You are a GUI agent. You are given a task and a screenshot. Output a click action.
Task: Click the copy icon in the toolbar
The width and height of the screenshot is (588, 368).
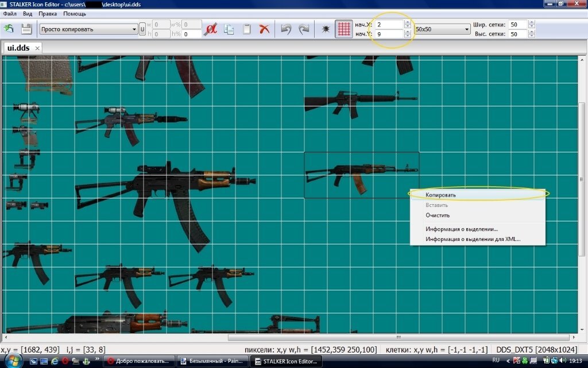click(x=229, y=29)
